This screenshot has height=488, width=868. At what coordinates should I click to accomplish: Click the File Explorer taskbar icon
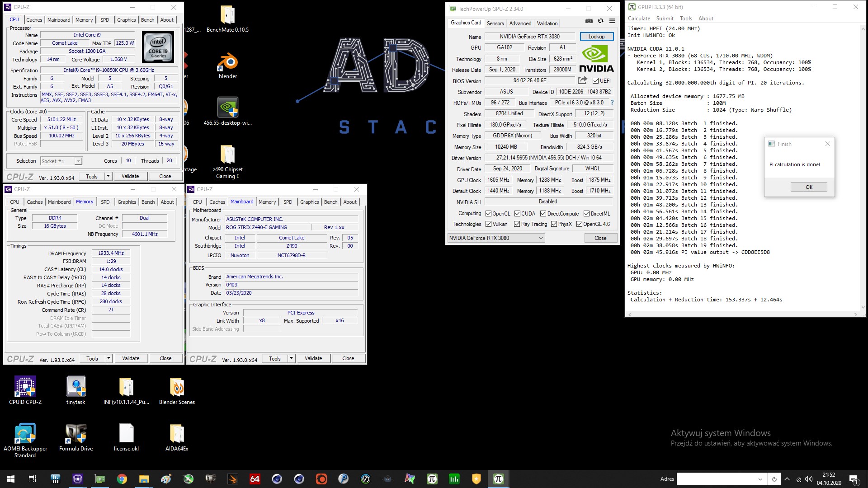[144, 479]
